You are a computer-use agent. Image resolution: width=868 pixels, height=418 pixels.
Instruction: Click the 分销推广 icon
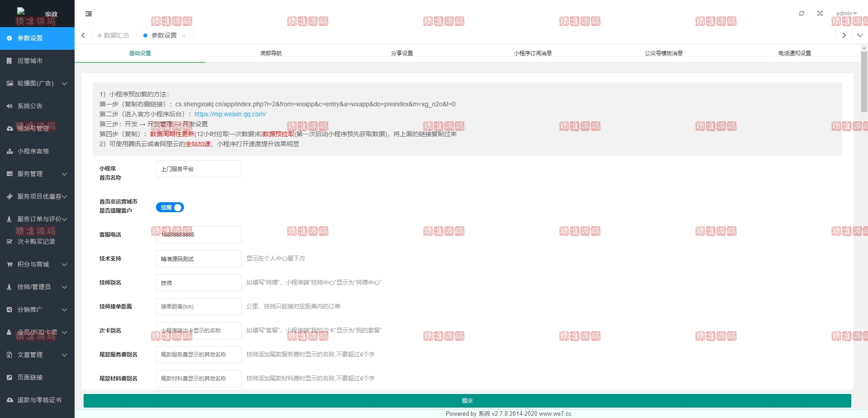coord(9,309)
